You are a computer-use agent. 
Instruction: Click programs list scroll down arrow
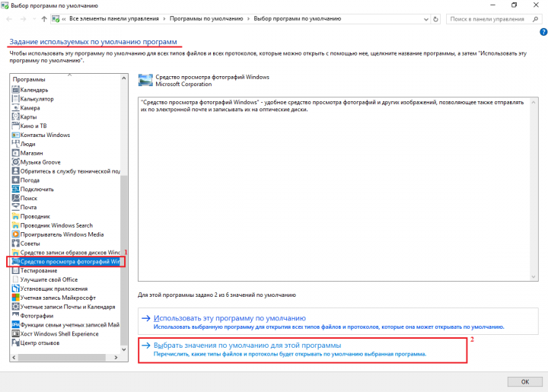[124, 349]
